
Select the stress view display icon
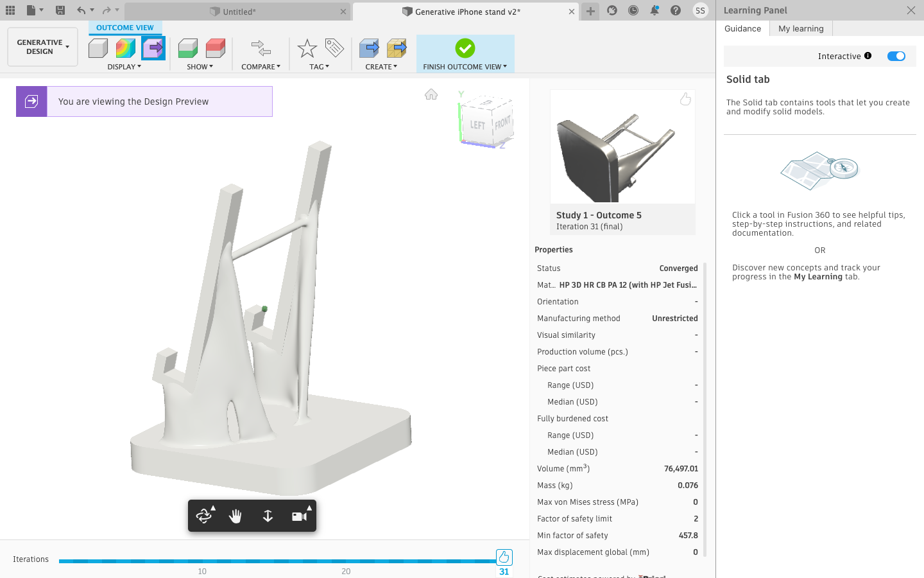coord(125,48)
